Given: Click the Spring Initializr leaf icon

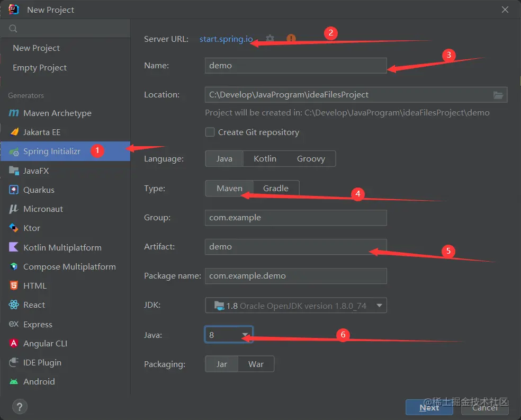Looking at the screenshot, I should click(x=14, y=152).
